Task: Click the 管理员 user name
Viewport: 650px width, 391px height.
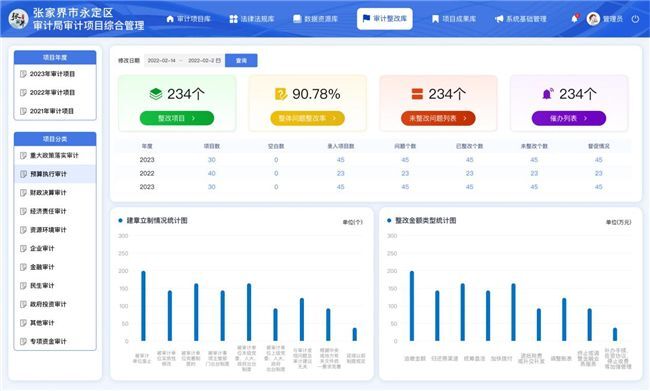Action: coord(613,19)
